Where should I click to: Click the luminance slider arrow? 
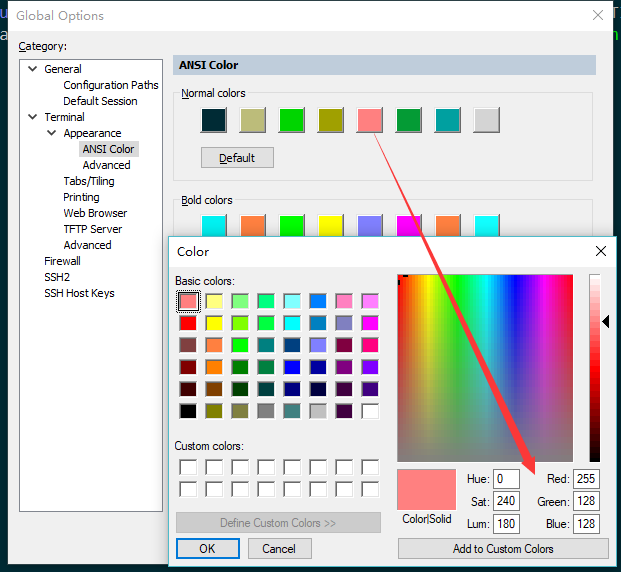pos(606,321)
